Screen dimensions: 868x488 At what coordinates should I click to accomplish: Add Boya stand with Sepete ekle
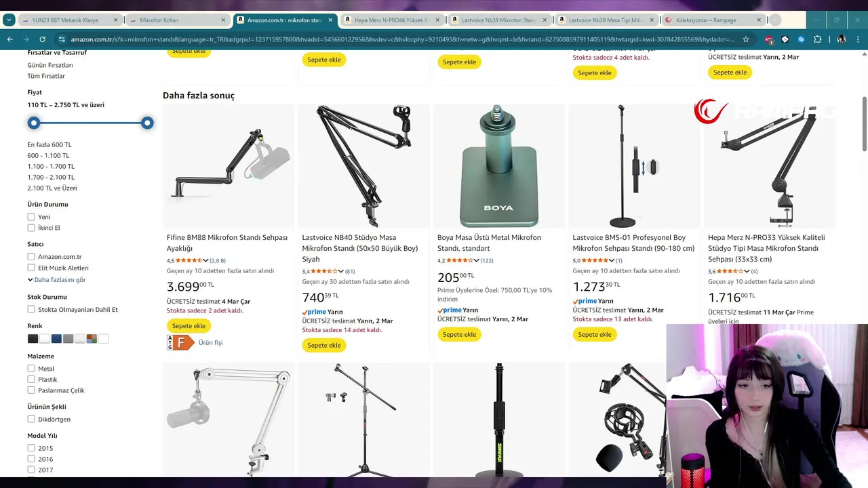(x=459, y=334)
